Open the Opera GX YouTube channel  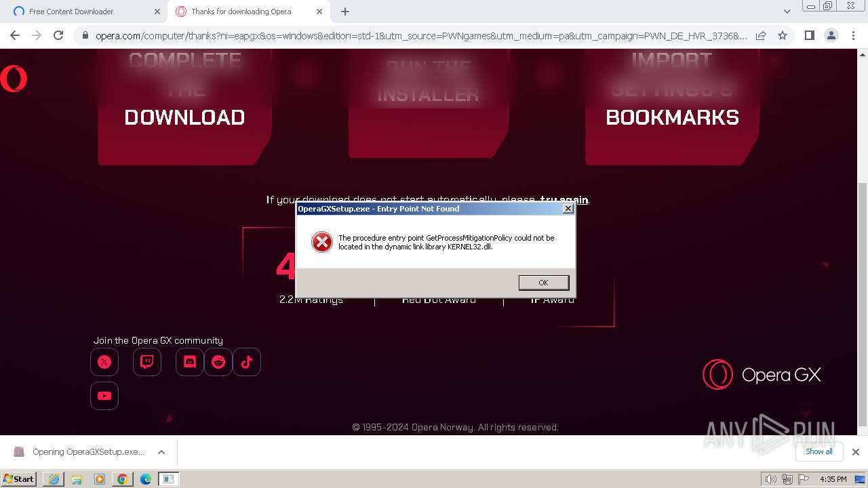tap(104, 396)
